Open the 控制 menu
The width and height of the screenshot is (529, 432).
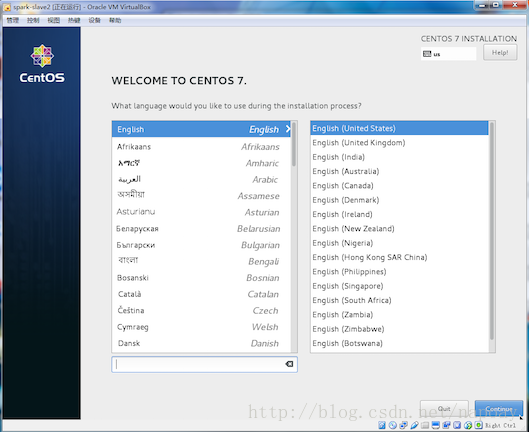click(33, 20)
